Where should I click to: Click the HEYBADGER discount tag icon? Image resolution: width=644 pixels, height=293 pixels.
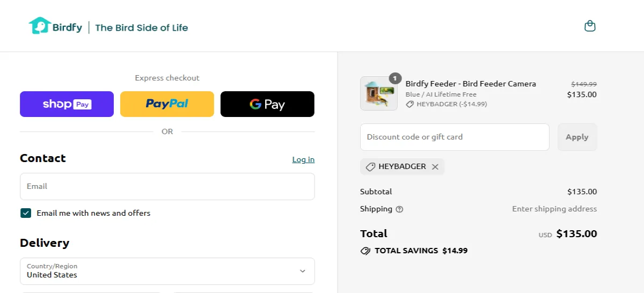click(370, 167)
